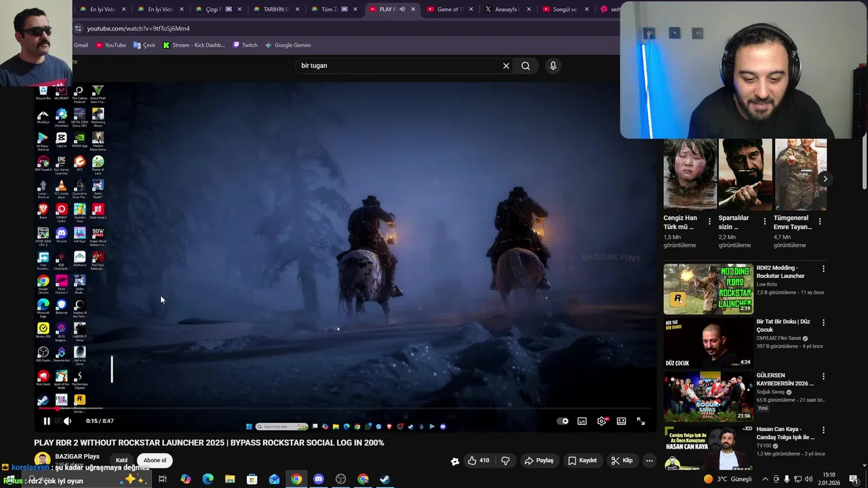The width and height of the screenshot is (868, 488).
Task: Close the Game of T tab
Action: [471, 9]
